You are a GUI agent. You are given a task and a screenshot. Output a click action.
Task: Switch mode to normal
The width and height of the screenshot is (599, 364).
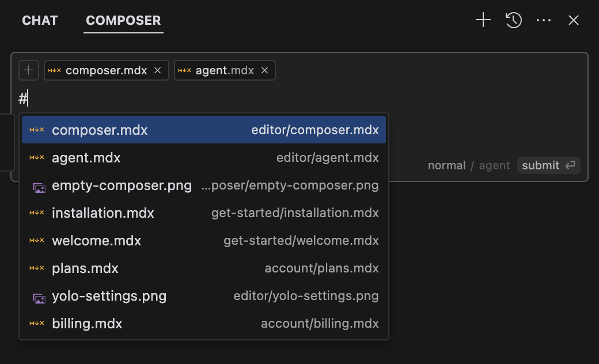pos(446,165)
